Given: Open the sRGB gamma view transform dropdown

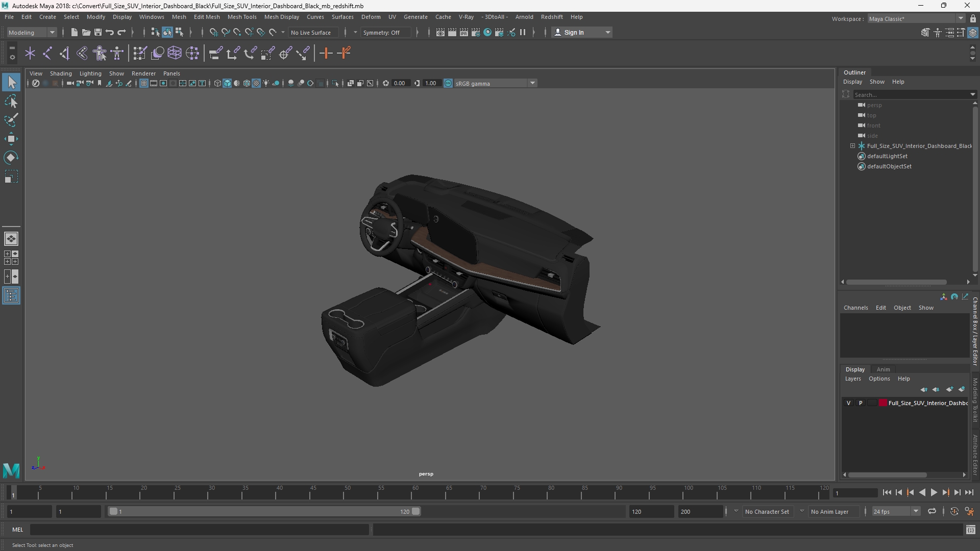Looking at the screenshot, I should (x=495, y=83).
